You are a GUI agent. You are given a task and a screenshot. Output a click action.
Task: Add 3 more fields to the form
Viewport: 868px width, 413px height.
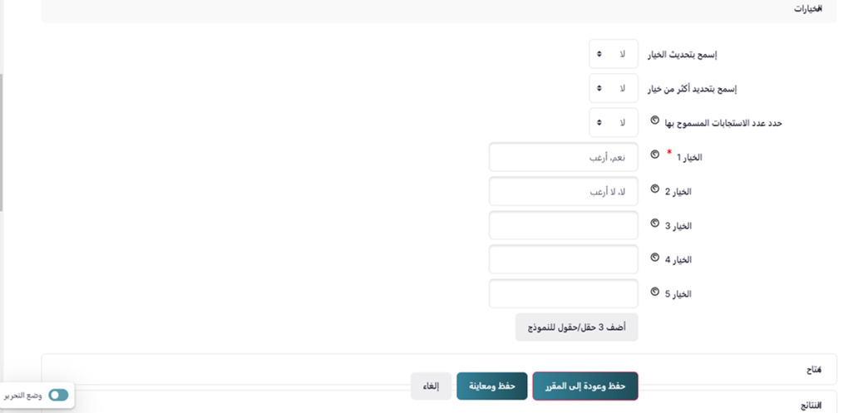pos(576,327)
